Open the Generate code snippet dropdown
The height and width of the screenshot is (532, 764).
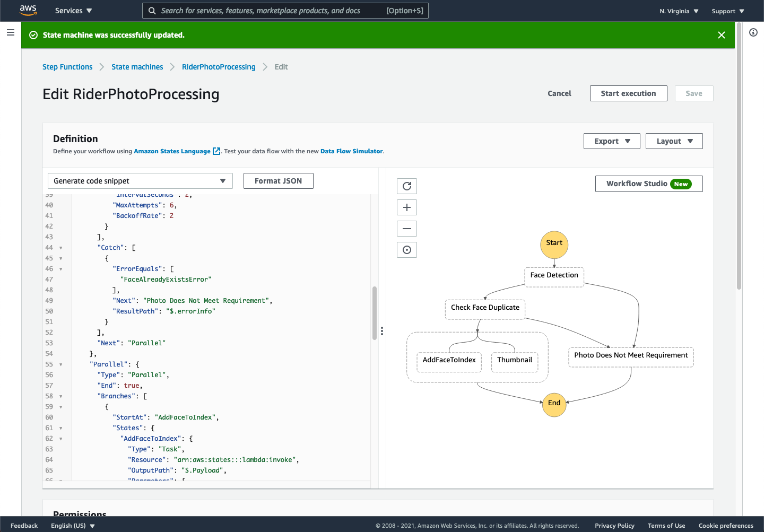click(140, 181)
